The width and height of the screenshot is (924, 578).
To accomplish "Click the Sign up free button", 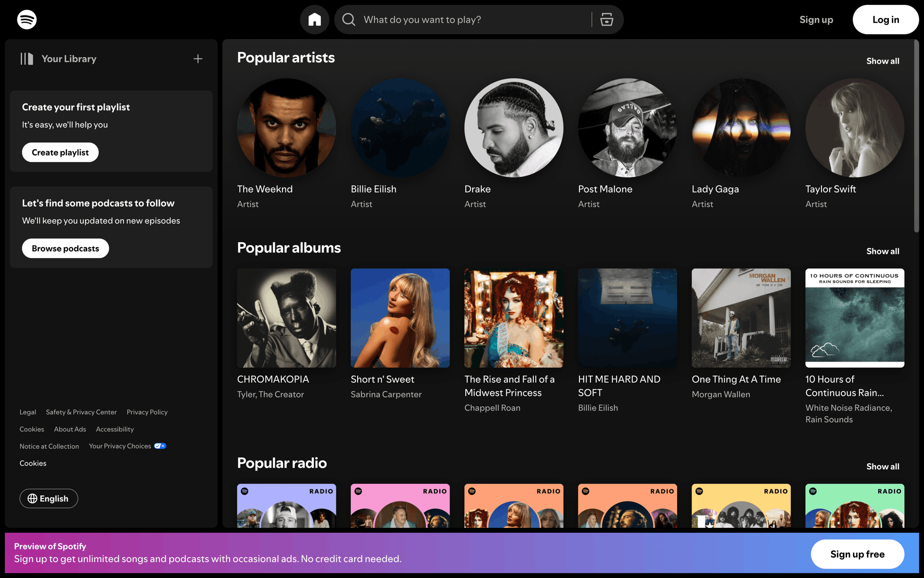I will point(857,554).
